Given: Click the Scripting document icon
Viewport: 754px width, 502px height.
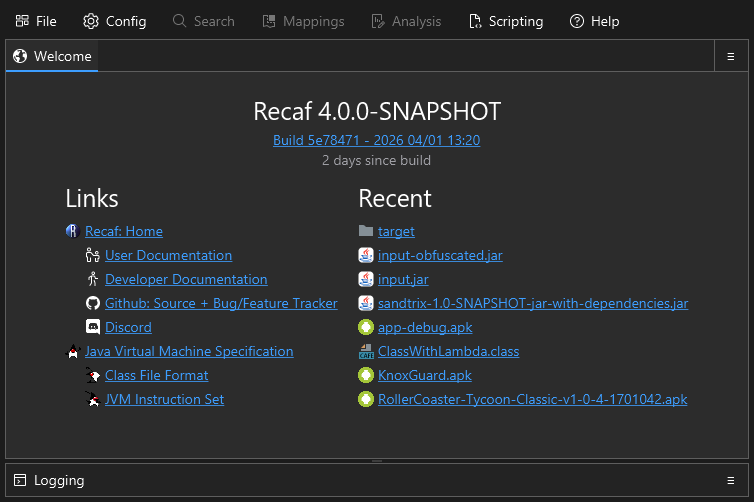Looking at the screenshot, I should (x=475, y=21).
